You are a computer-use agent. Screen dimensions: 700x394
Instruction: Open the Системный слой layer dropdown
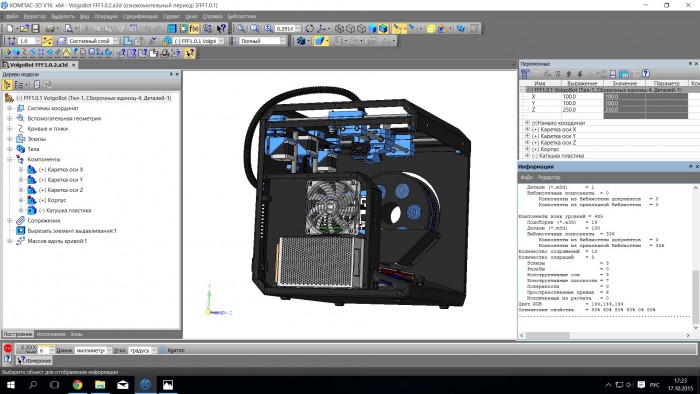click(116, 41)
